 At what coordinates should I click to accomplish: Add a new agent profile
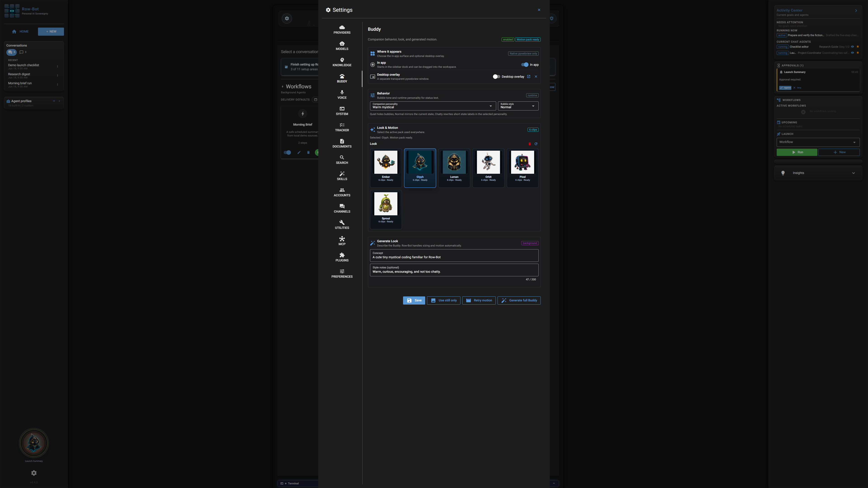click(x=54, y=101)
